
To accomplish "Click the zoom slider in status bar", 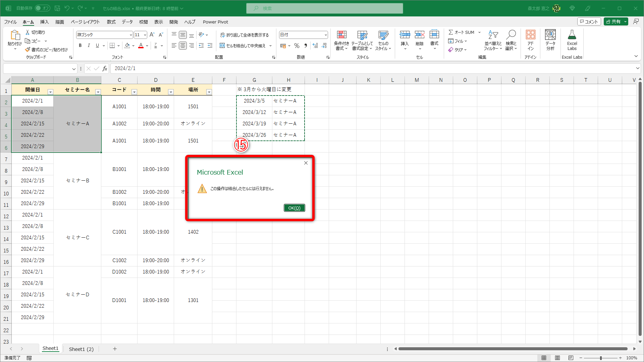I will pos(600,358).
